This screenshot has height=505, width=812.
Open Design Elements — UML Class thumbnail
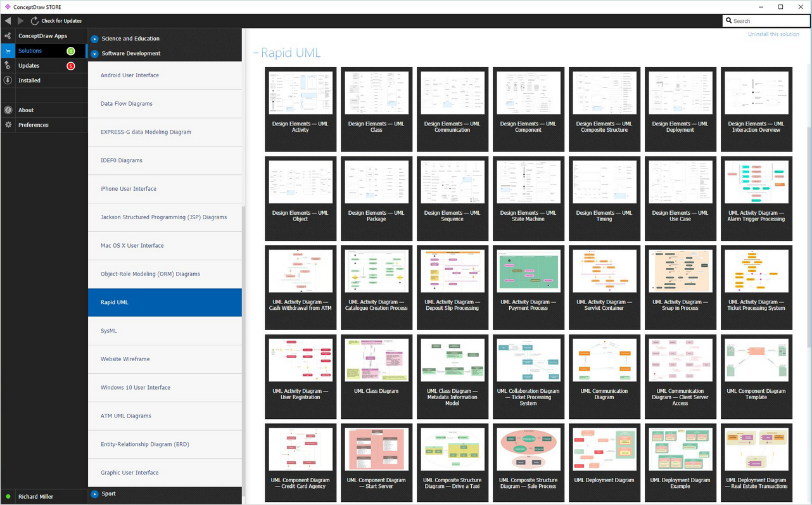coord(376,93)
